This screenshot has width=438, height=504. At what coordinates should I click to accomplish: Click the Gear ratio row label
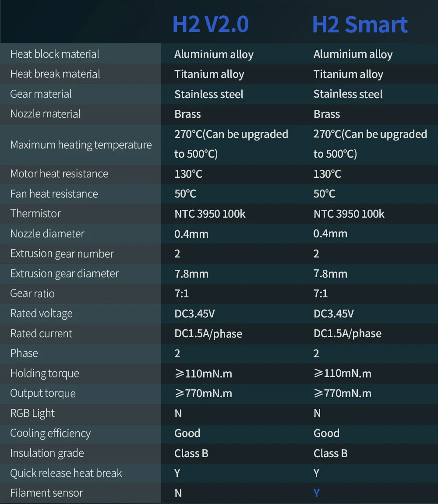[x=32, y=293]
